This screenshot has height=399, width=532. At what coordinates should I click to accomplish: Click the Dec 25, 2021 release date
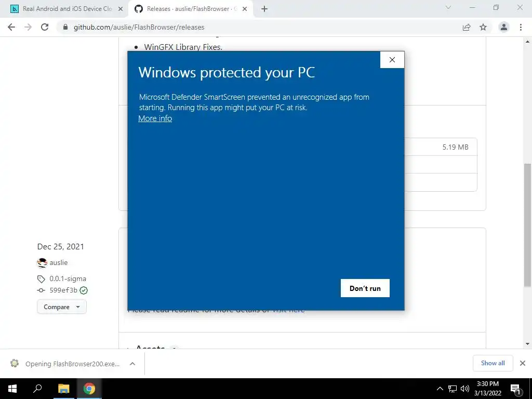tap(60, 247)
